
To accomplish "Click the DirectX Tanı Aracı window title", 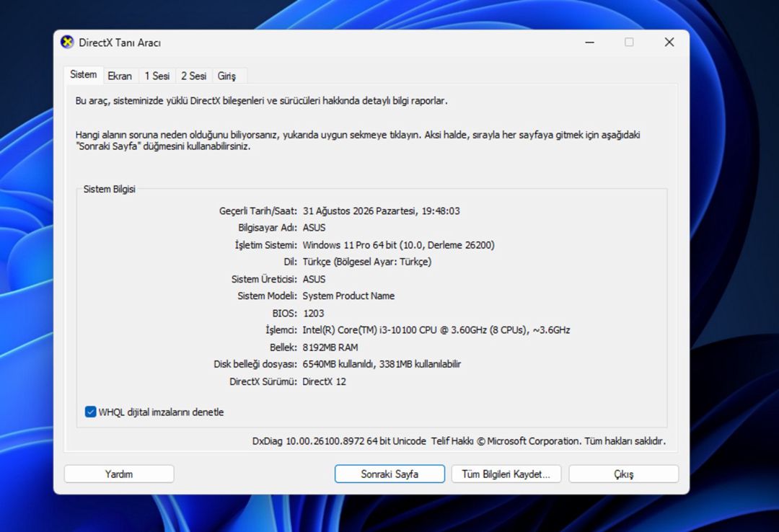I will [x=120, y=43].
